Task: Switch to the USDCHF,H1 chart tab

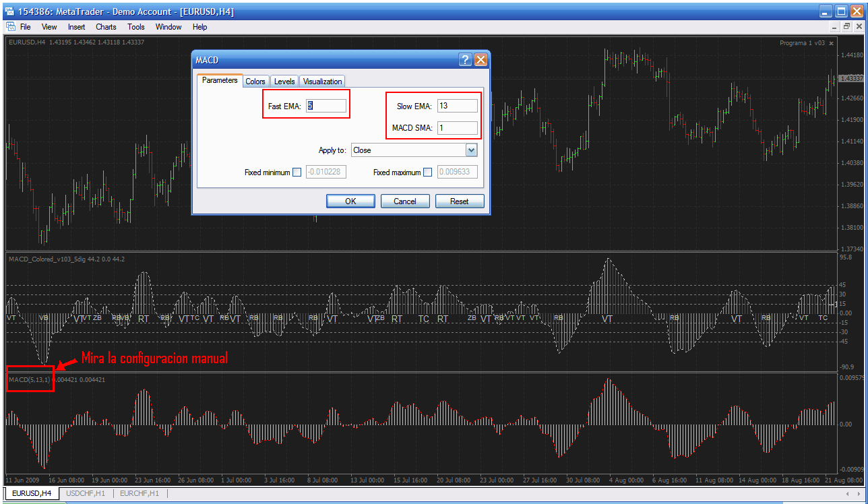Action: (86, 493)
